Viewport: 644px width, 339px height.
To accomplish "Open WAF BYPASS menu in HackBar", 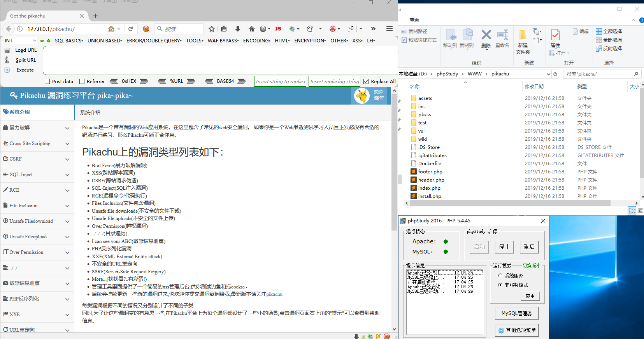I will (223, 40).
